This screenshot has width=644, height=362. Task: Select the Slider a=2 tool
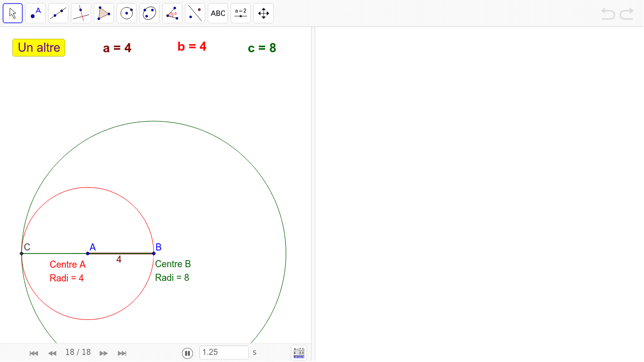click(x=241, y=13)
